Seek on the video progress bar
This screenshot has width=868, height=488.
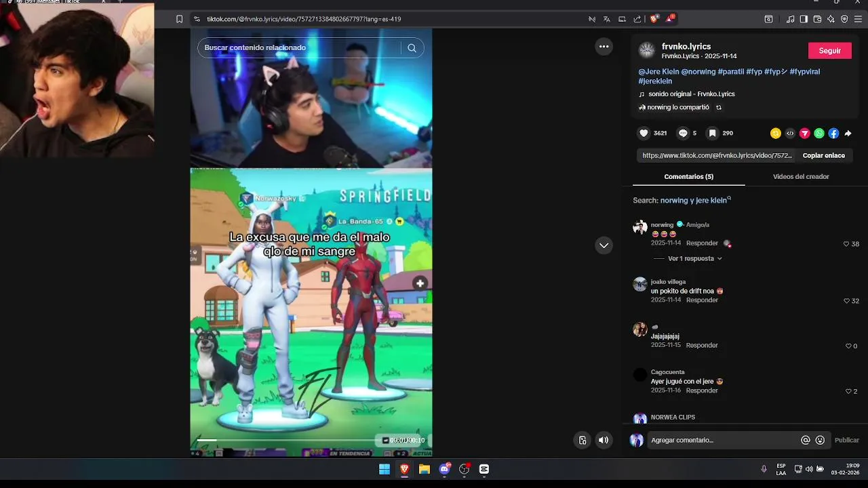tap(288, 441)
